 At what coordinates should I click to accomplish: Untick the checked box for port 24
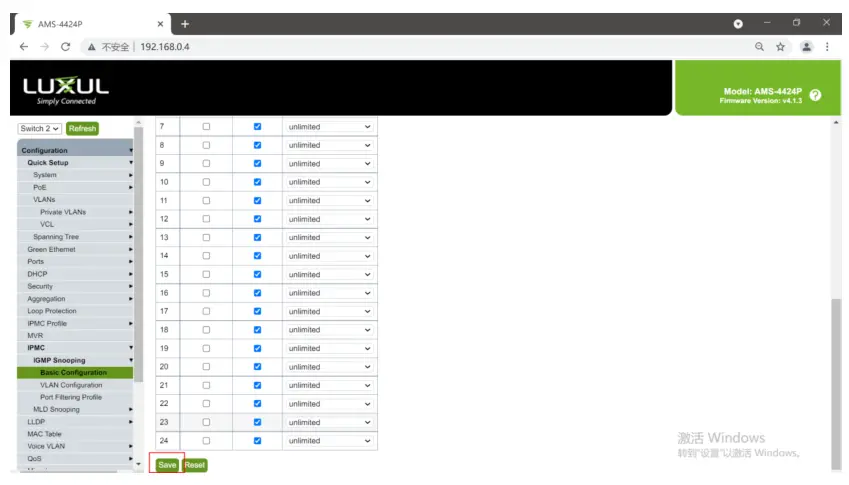point(257,441)
